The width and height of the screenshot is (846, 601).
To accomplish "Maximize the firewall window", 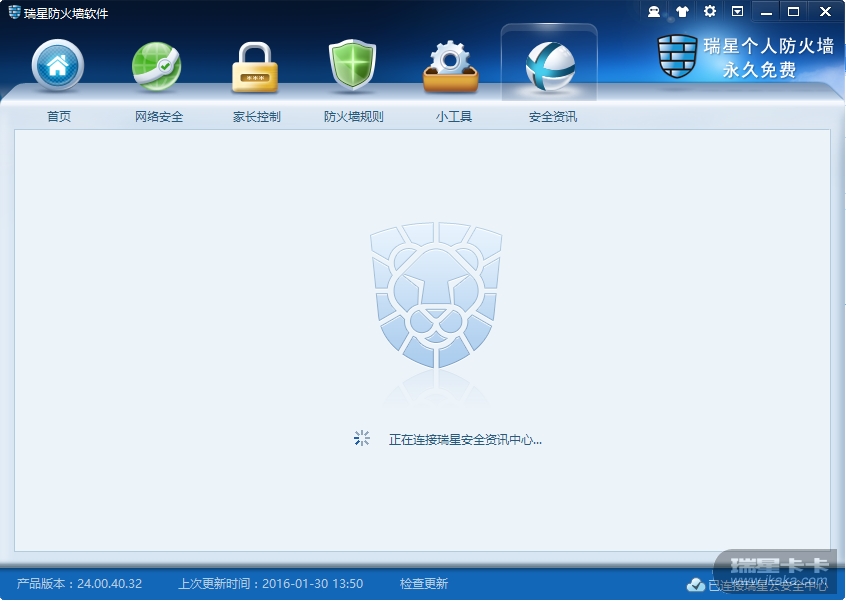I will [794, 11].
